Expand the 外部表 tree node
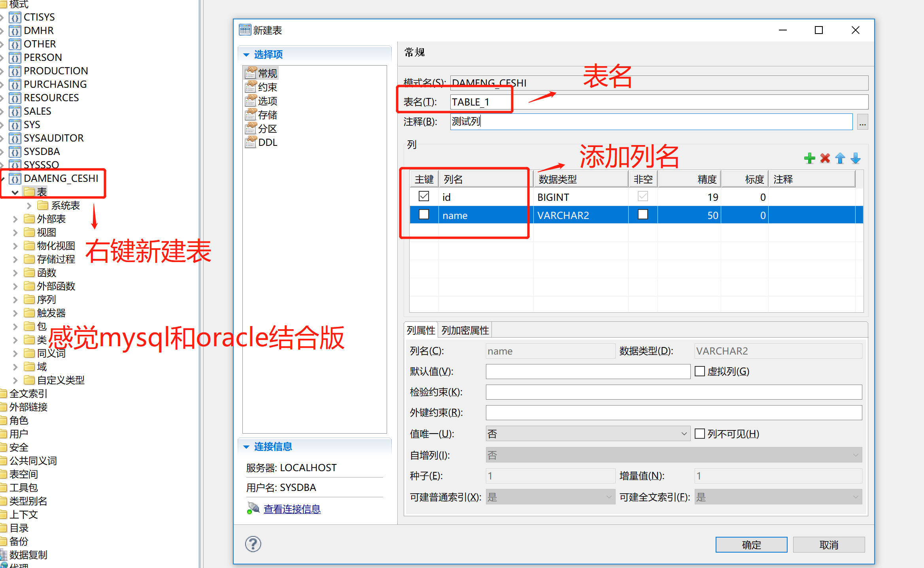 click(x=15, y=219)
